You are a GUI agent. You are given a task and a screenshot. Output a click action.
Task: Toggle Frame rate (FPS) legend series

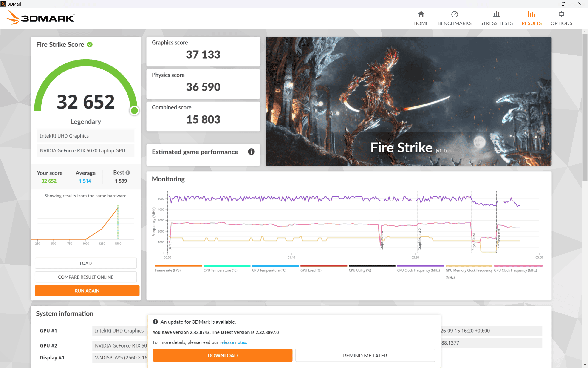[178, 268]
